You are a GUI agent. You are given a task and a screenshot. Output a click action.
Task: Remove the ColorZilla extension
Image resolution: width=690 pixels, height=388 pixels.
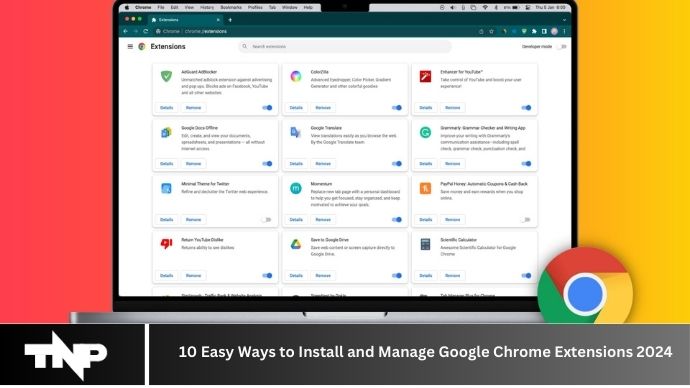[323, 108]
